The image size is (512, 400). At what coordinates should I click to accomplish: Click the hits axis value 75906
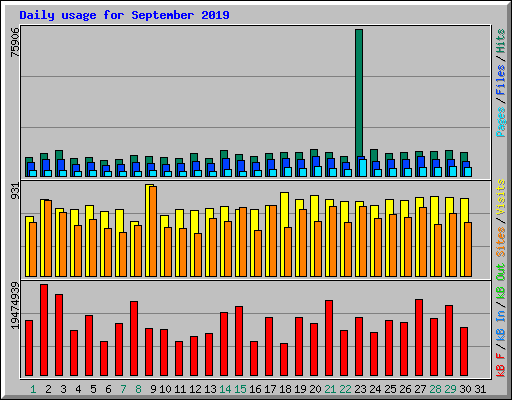[x=15, y=42]
